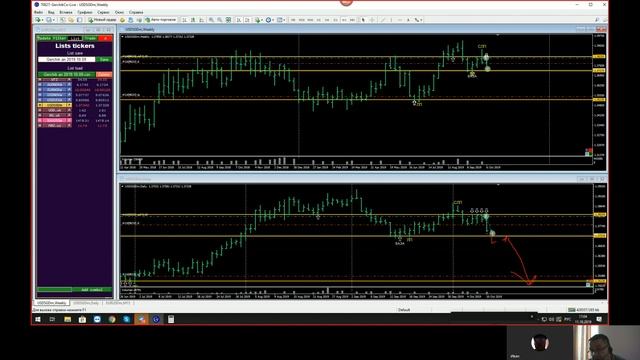Open File Explorer from taskbar
640x360 pixels.
68,319
